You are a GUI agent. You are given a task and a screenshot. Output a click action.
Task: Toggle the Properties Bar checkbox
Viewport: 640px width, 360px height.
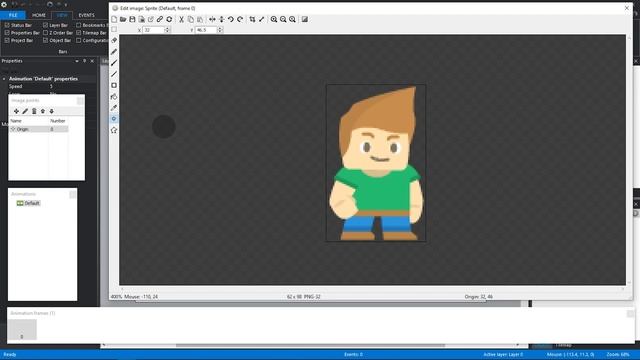[7, 33]
